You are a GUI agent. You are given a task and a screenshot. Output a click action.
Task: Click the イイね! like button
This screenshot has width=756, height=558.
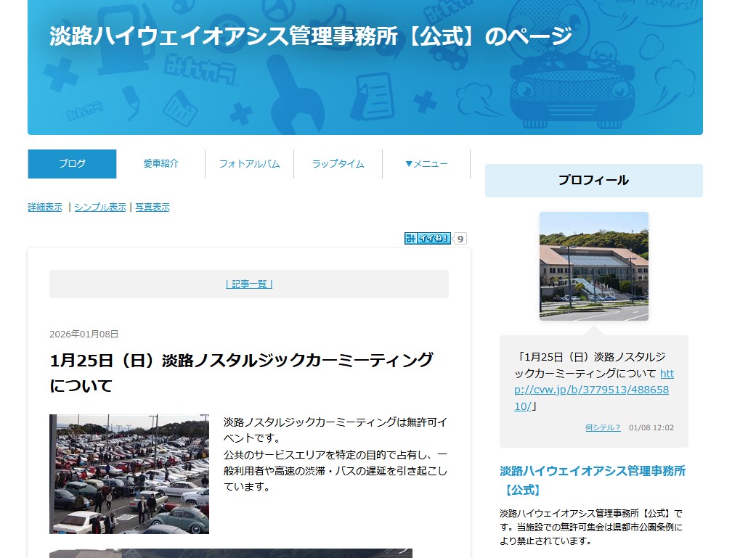click(x=428, y=238)
